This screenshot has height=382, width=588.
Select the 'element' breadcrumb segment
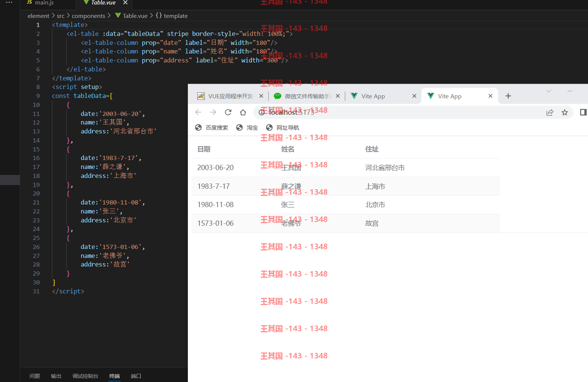(x=38, y=16)
